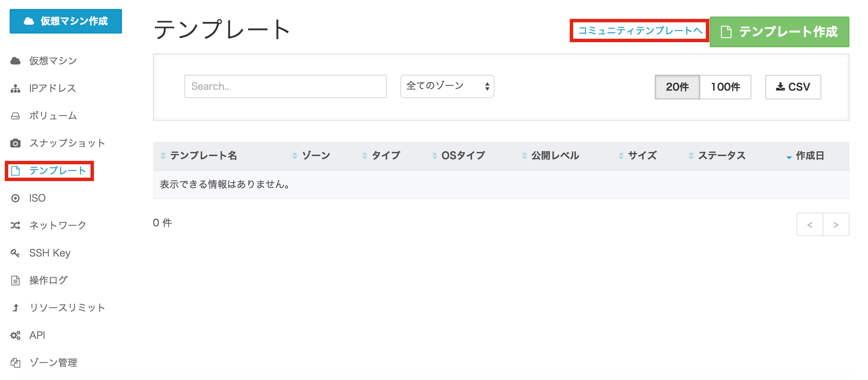This screenshot has width=868, height=380.
Task: Open リソースリミット in the sidebar
Action: pyautogui.click(x=67, y=308)
